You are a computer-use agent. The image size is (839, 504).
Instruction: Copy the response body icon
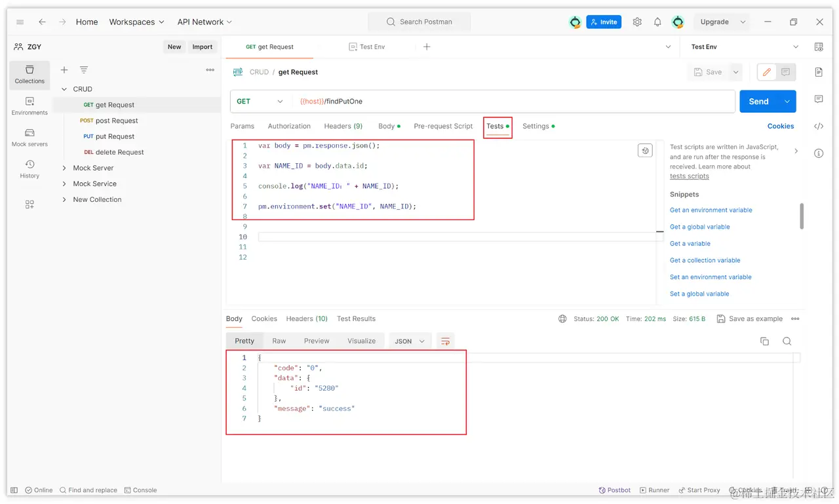point(764,341)
